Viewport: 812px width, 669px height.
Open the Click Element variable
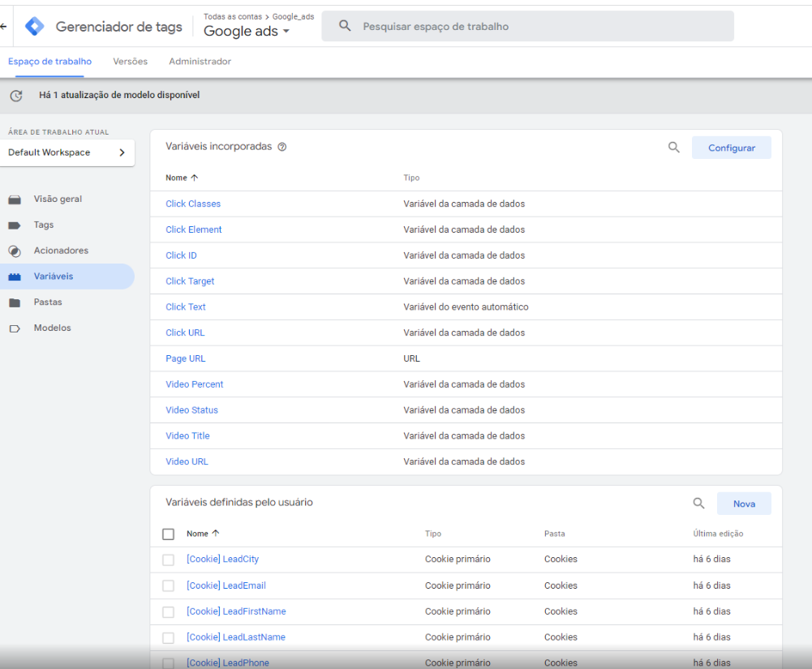194,229
